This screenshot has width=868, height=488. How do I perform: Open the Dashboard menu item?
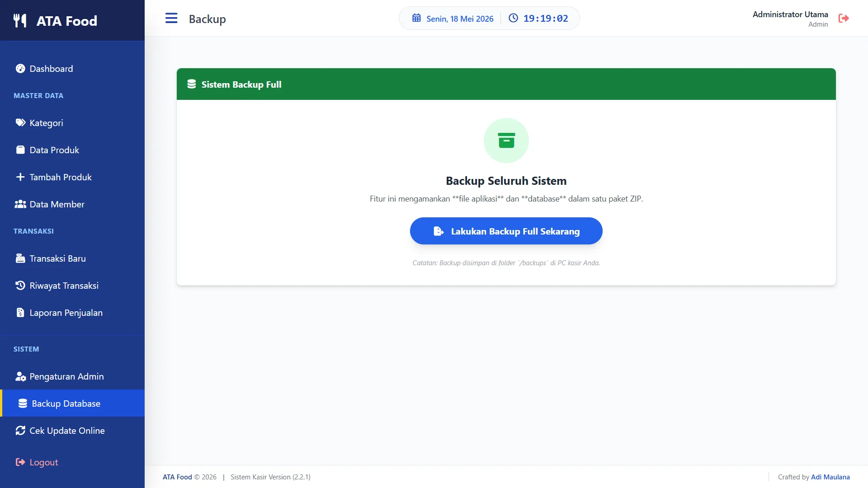point(72,69)
